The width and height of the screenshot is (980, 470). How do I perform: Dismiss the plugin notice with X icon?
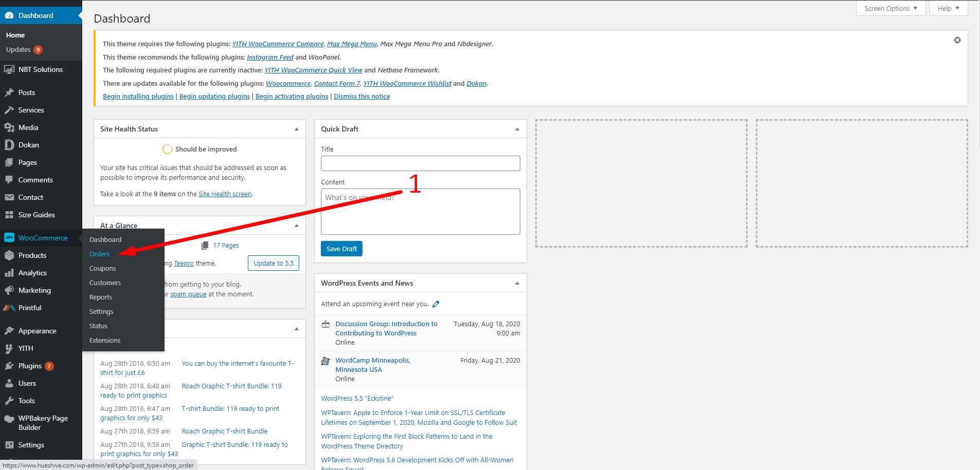pos(957,40)
